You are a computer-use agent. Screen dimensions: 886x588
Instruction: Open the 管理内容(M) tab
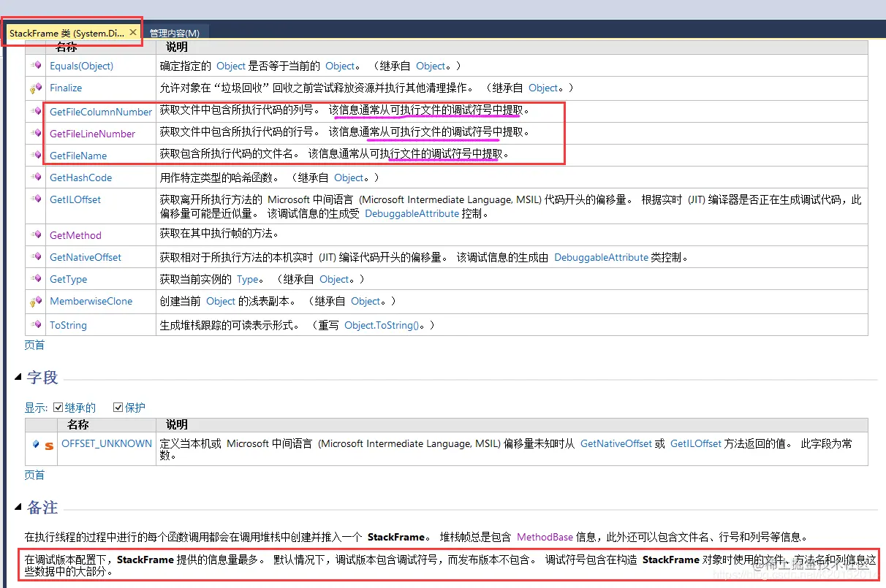(174, 33)
